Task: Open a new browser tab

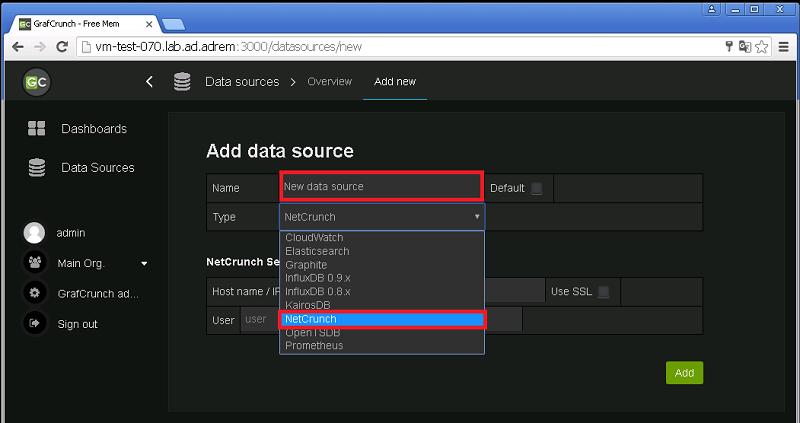Action: tap(173, 24)
